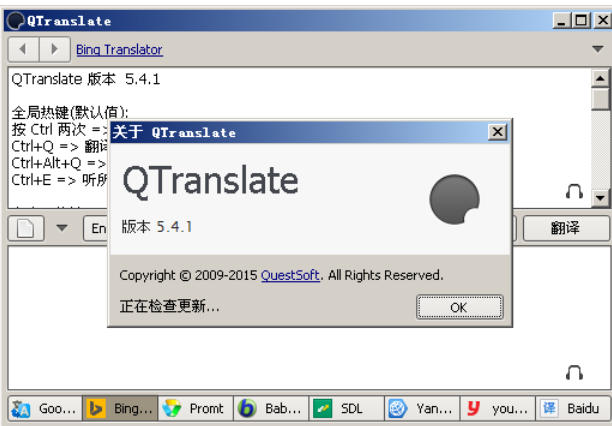The width and height of the screenshot is (612, 426).
Task: Listen to translation with the lower headphone icon
Action: pyautogui.click(x=574, y=373)
